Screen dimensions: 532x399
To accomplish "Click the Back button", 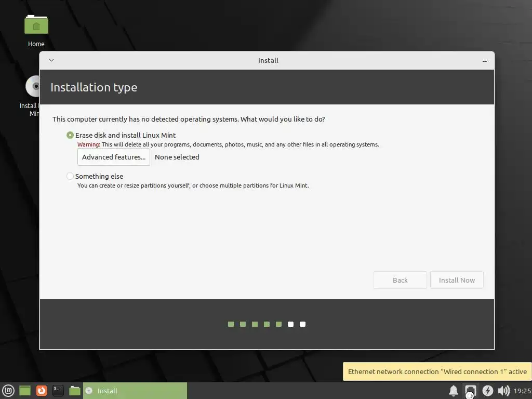I will coord(400,280).
